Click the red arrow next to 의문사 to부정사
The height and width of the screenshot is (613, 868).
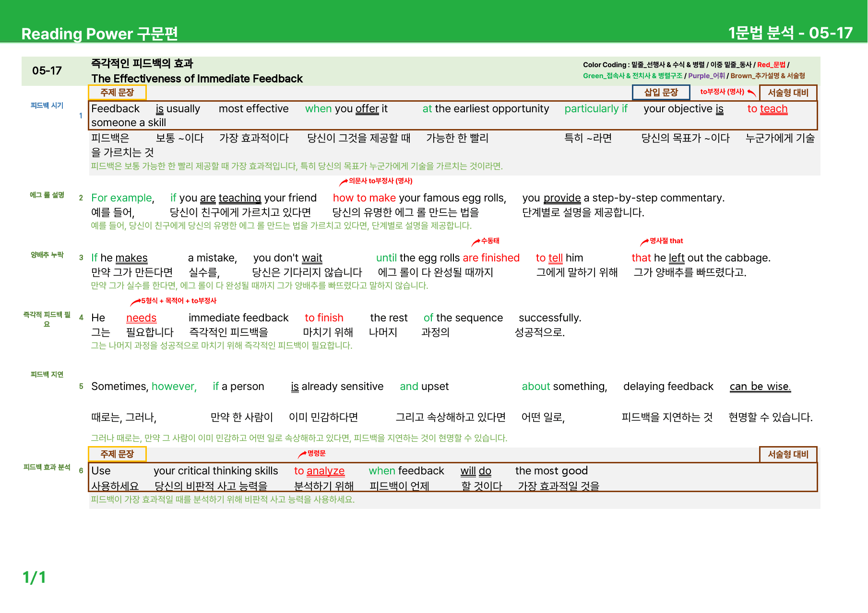(x=344, y=182)
